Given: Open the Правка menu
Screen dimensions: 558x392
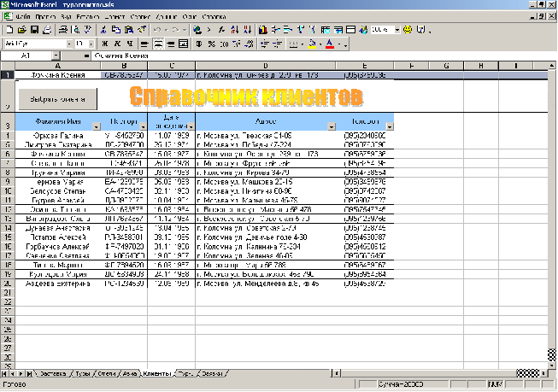Looking at the screenshot, I should tap(45, 17).
